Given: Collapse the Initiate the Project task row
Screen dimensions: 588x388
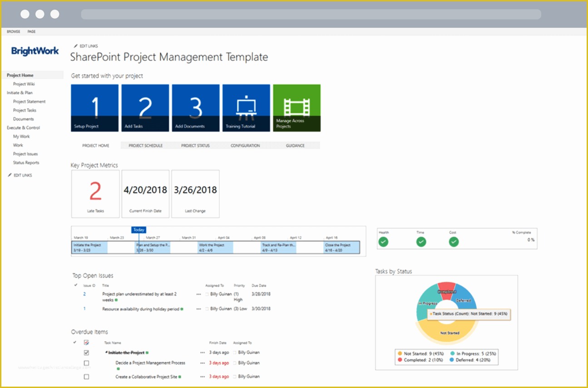Looking at the screenshot, I should coord(106,353).
